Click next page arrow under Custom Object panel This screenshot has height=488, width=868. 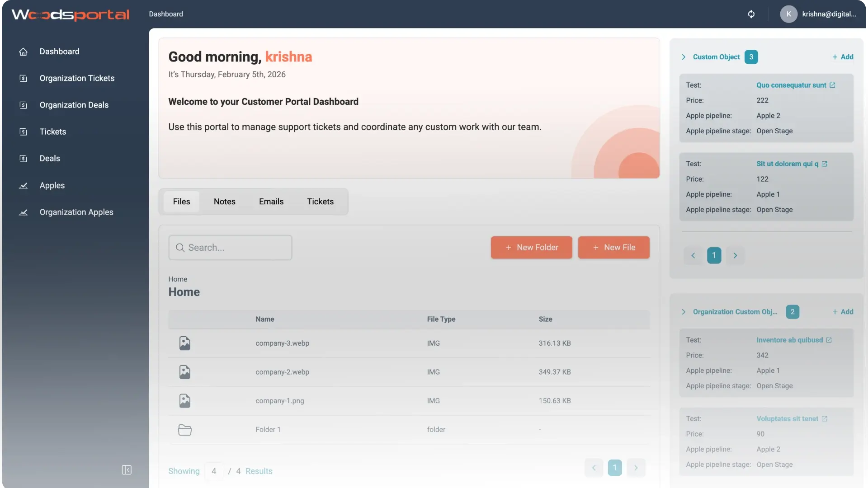[735, 255]
